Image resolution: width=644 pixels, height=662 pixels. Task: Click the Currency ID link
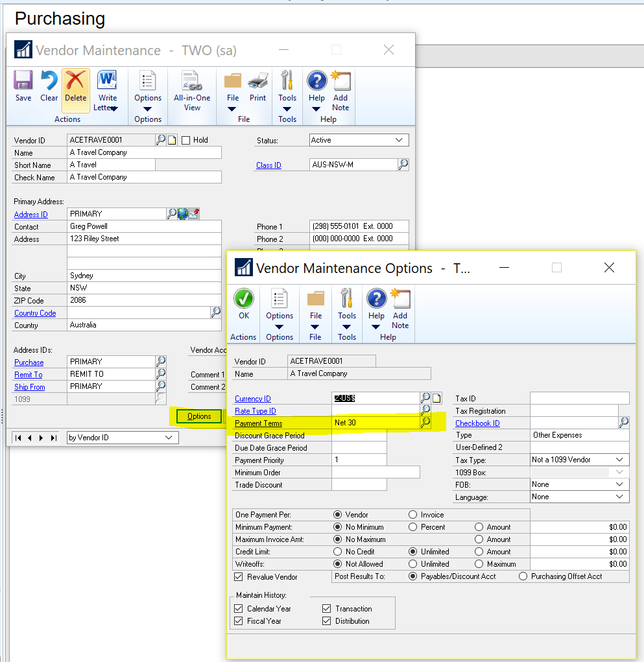[253, 399]
